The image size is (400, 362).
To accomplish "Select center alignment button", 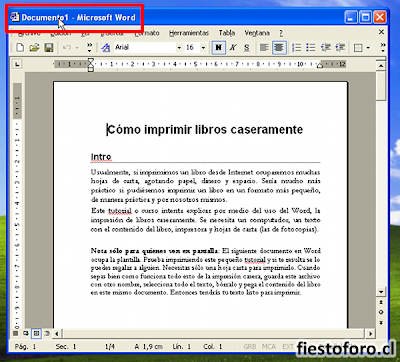I will click(279, 48).
